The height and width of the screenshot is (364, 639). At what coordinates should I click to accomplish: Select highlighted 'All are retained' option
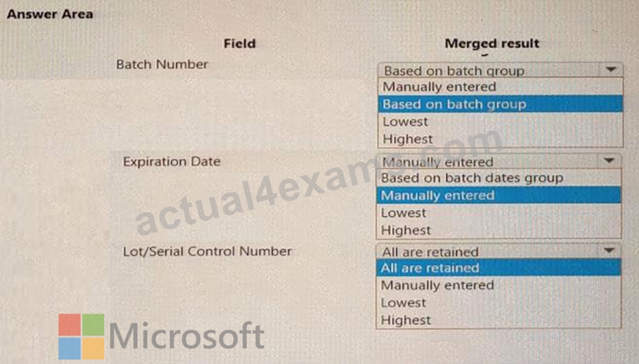click(499, 268)
